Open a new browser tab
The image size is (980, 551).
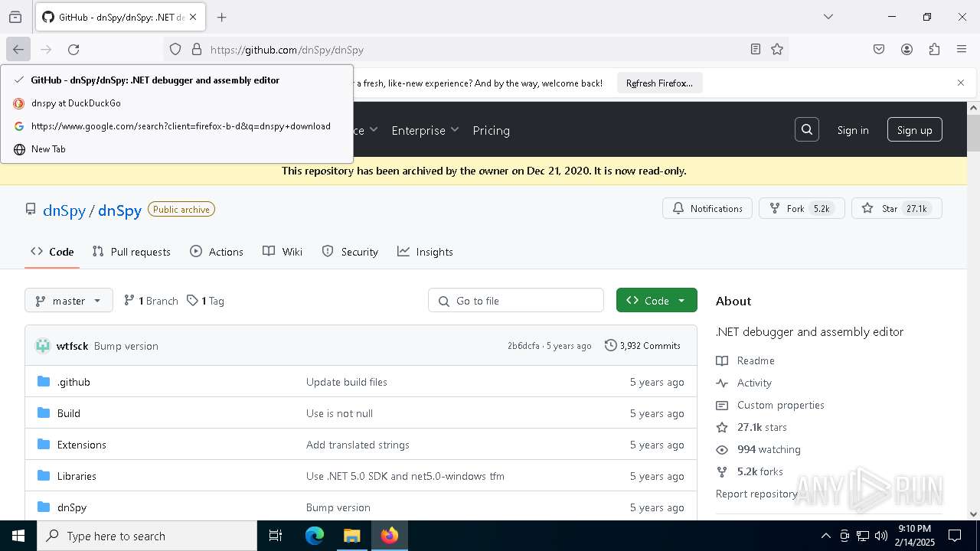(x=222, y=17)
